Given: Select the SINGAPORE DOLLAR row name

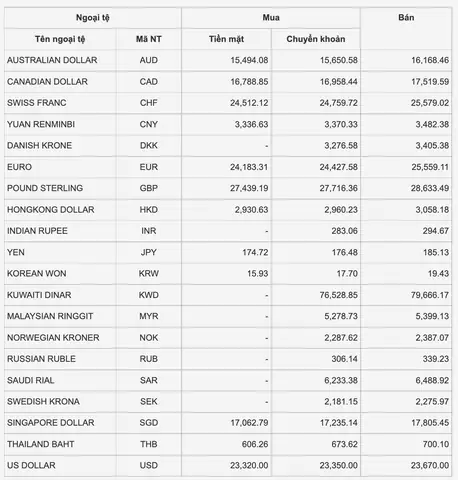Looking at the screenshot, I should click(x=51, y=423).
